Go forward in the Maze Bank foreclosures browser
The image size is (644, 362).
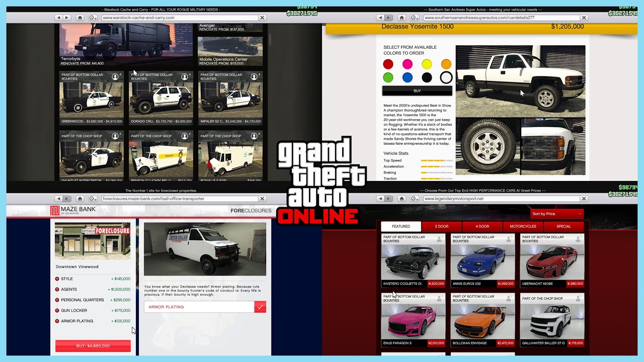67,199
